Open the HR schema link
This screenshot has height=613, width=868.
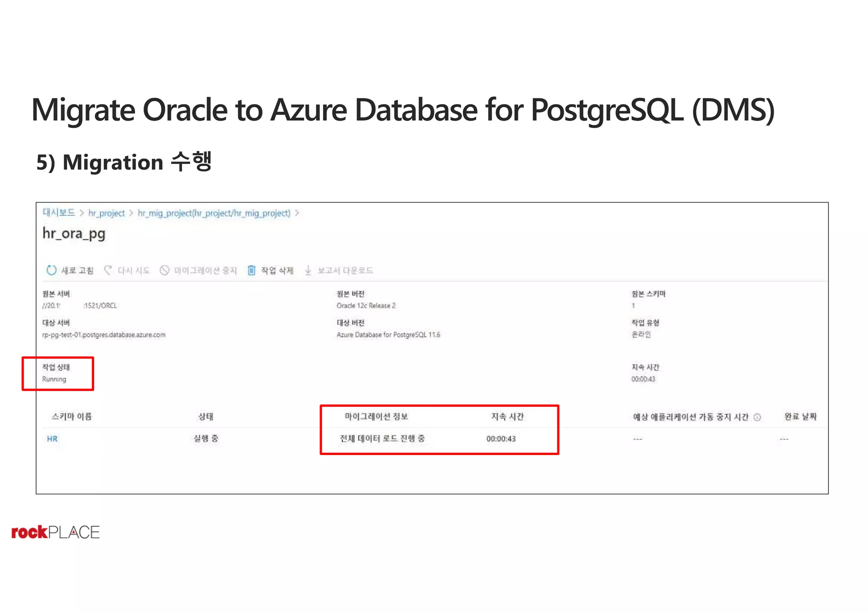52,439
